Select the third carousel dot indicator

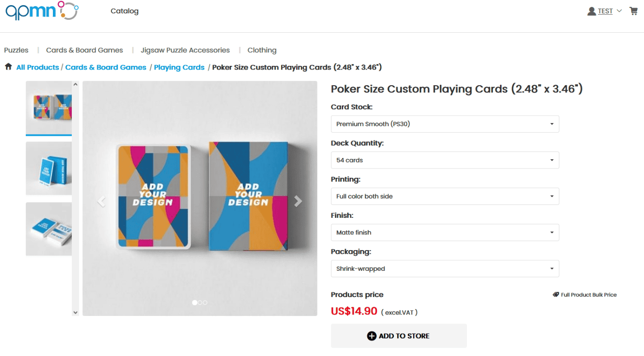205,303
